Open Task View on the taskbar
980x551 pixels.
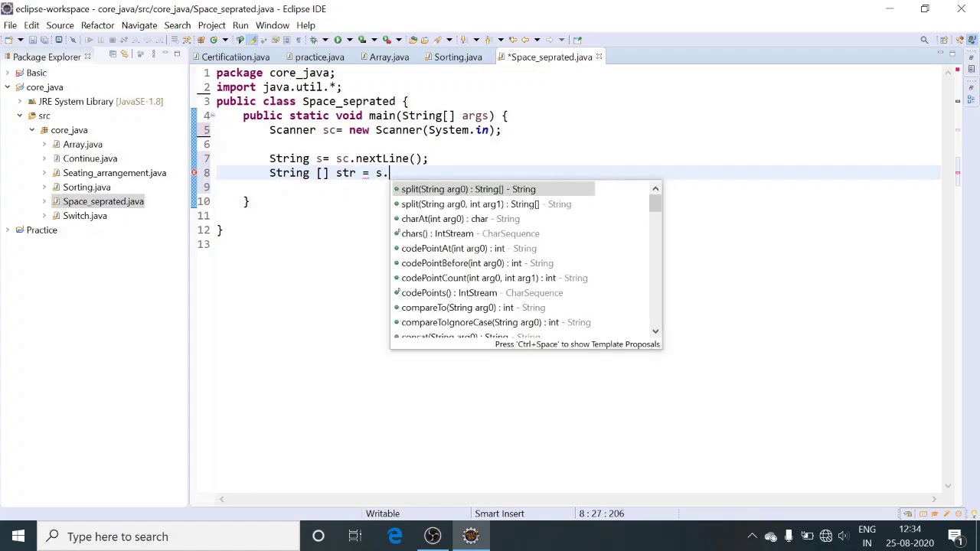355,536
